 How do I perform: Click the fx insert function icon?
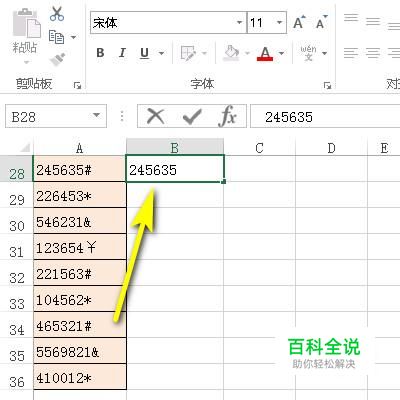228,116
